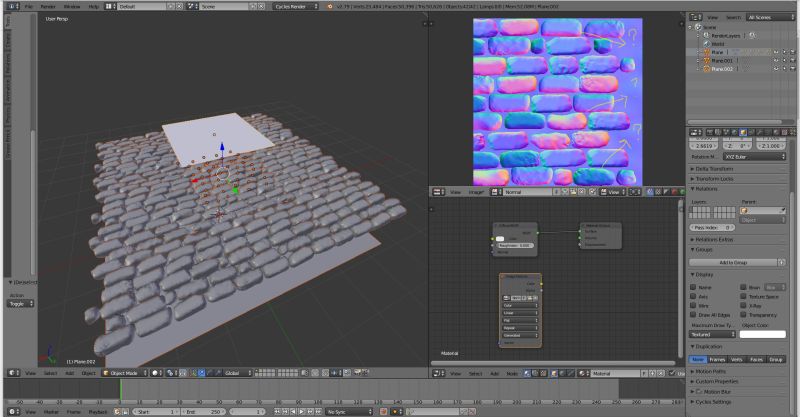Open the File menu
Viewport: 800px width, 417px height.
click(x=29, y=7)
